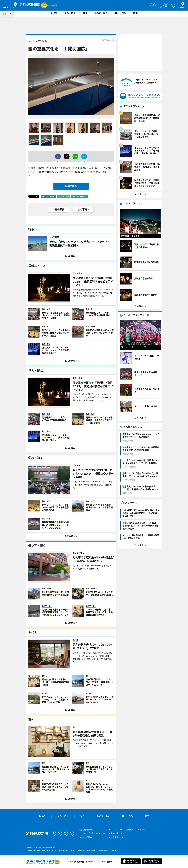Share the photo via round LINE icon

(x=75, y=156)
